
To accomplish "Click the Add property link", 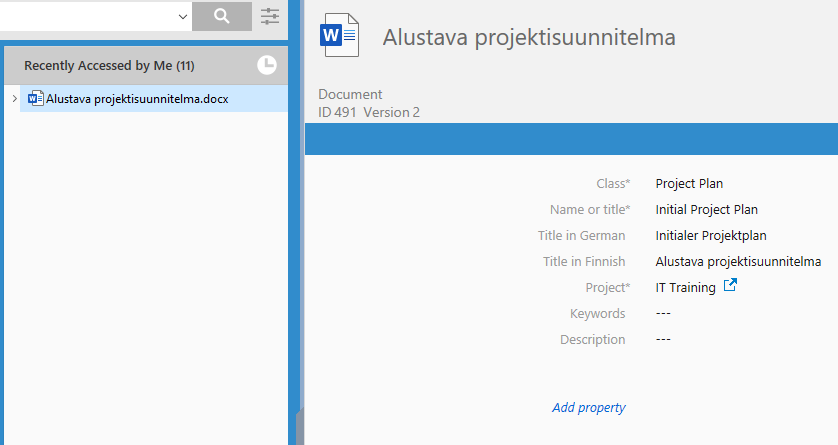I will pos(588,407).
